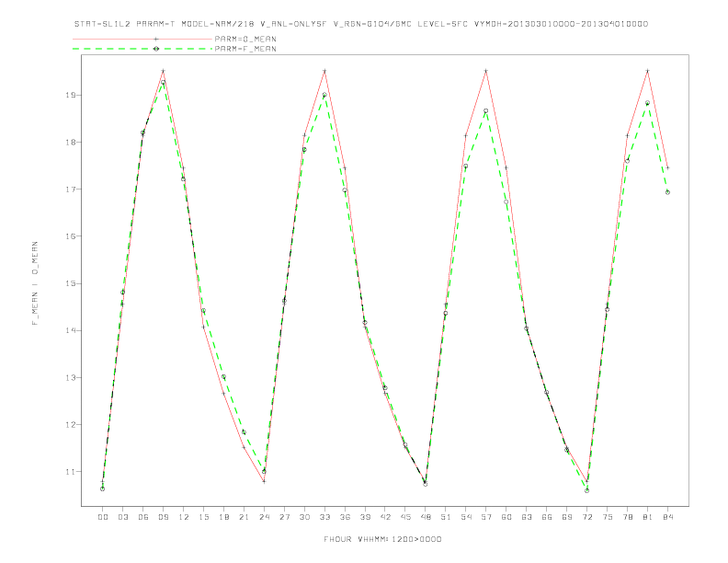Click the 51 forecast hour tick label
This screenshot has height=563, width=728.
pos(446,517)
